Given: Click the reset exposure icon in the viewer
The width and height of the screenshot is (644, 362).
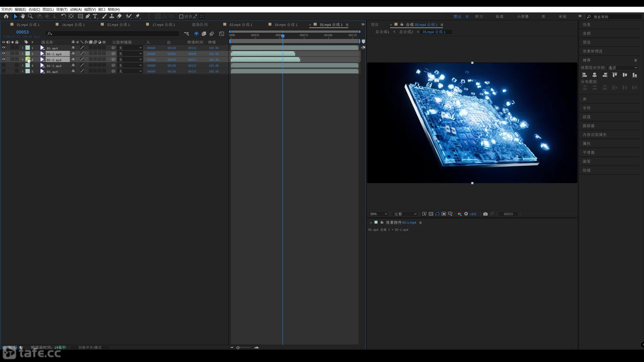Looking at the screenshot, I should (466, 214).
